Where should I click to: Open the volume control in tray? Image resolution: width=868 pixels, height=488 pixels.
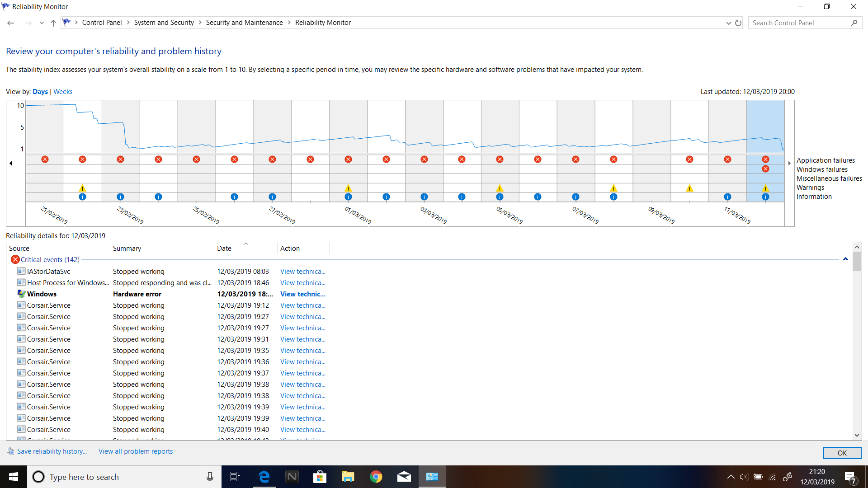[744, 477]
